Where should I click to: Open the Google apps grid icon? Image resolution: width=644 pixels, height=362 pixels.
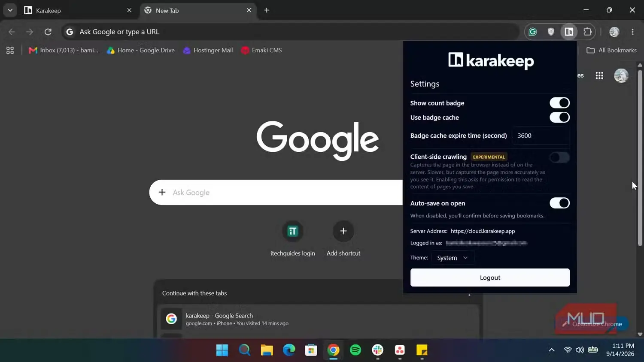(x=599, y=75)
